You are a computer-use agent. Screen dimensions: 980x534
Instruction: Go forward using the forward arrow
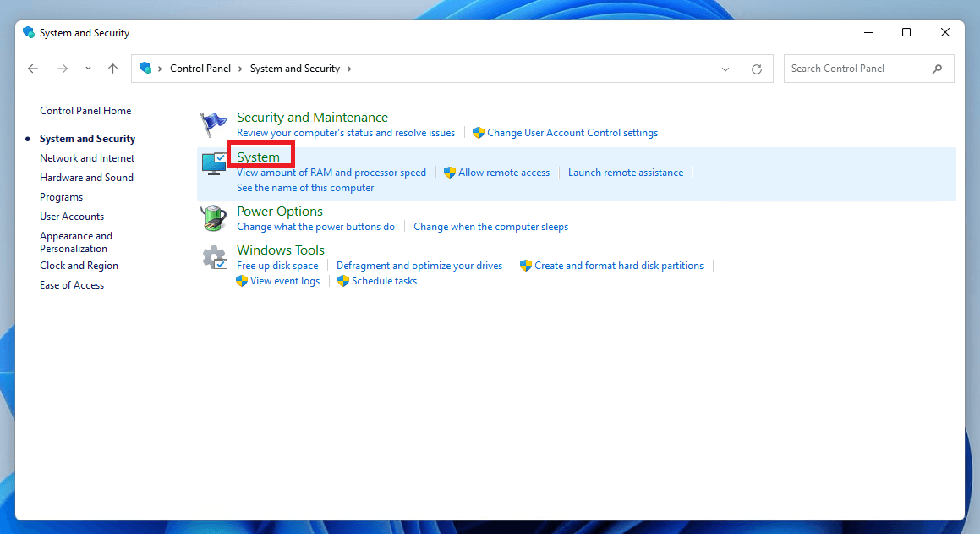63,69
